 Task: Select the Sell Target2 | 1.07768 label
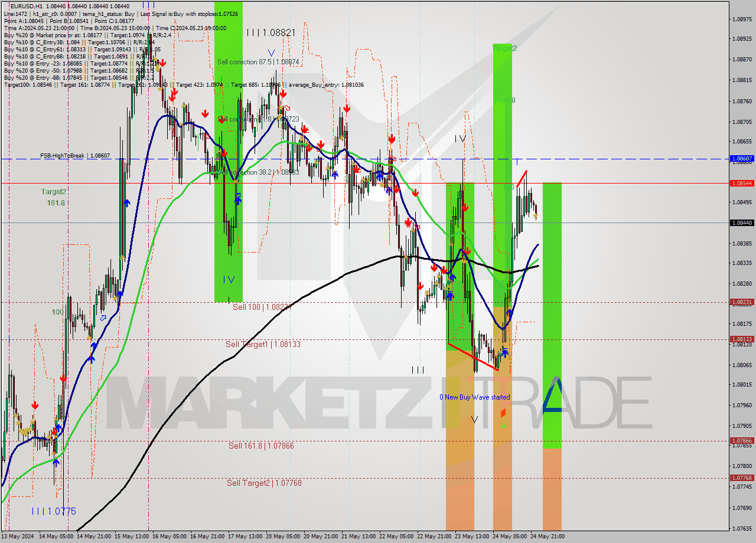[264, 483]
